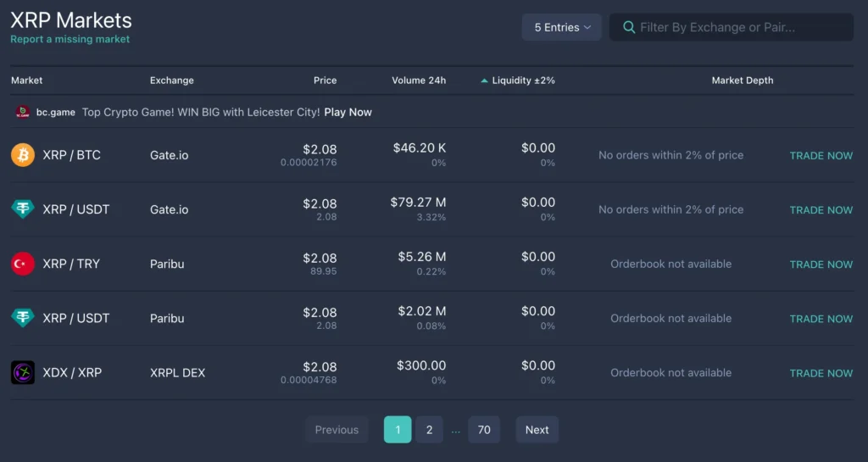Click TRADE NOW for XDX / XRP
868x462 pixels.
tap(821, 373)
